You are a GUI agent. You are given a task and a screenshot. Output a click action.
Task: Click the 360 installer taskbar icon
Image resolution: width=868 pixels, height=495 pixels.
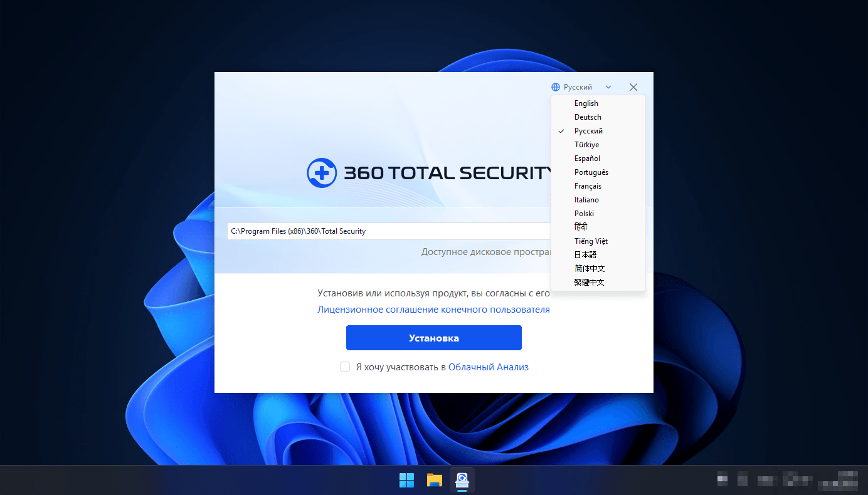pos(462,481)
